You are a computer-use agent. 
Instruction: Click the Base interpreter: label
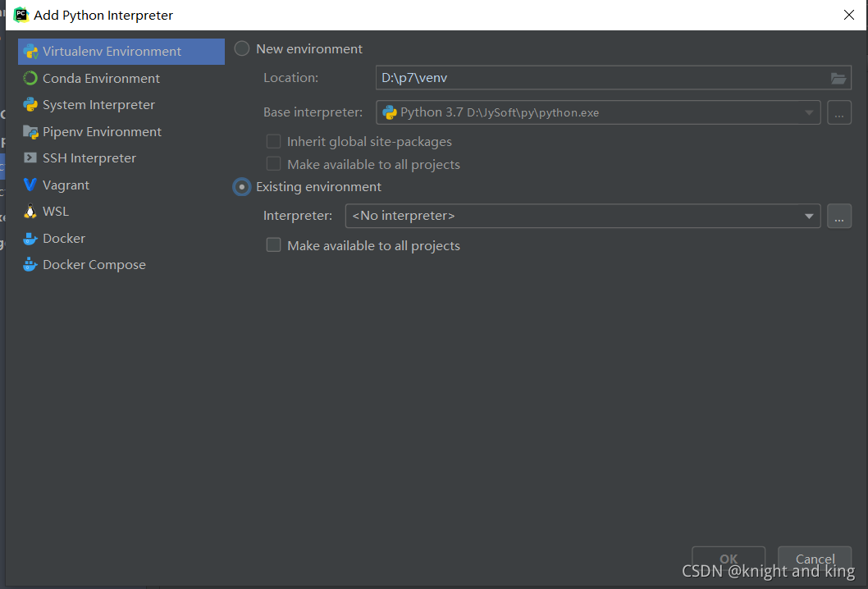click(313, 112)
